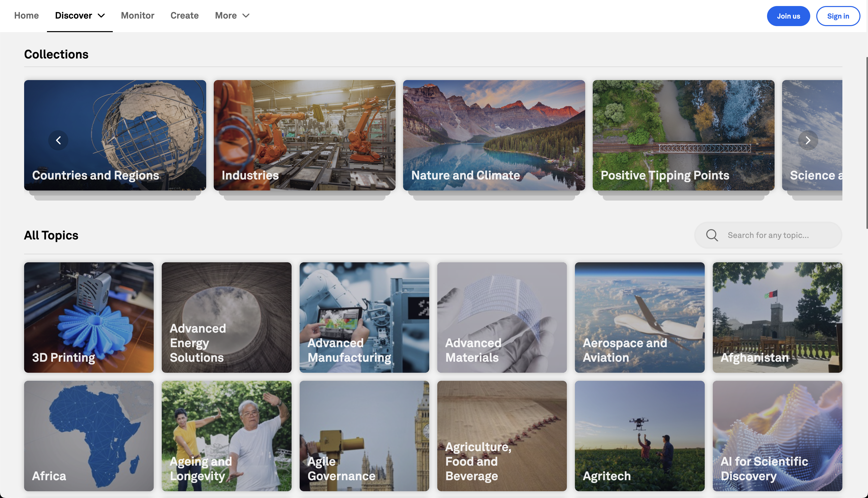Expand the More menu chevron

[246, 16]
